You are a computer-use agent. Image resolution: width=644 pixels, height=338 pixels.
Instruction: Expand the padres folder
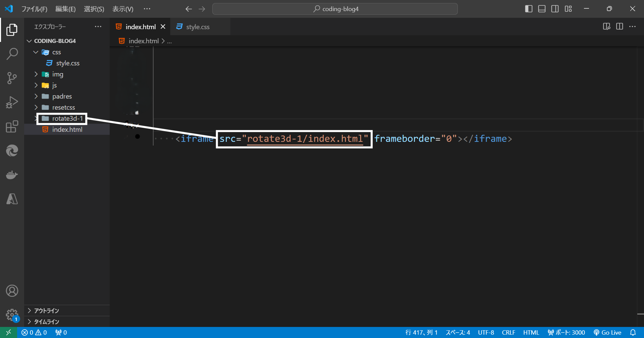point(62,96)
